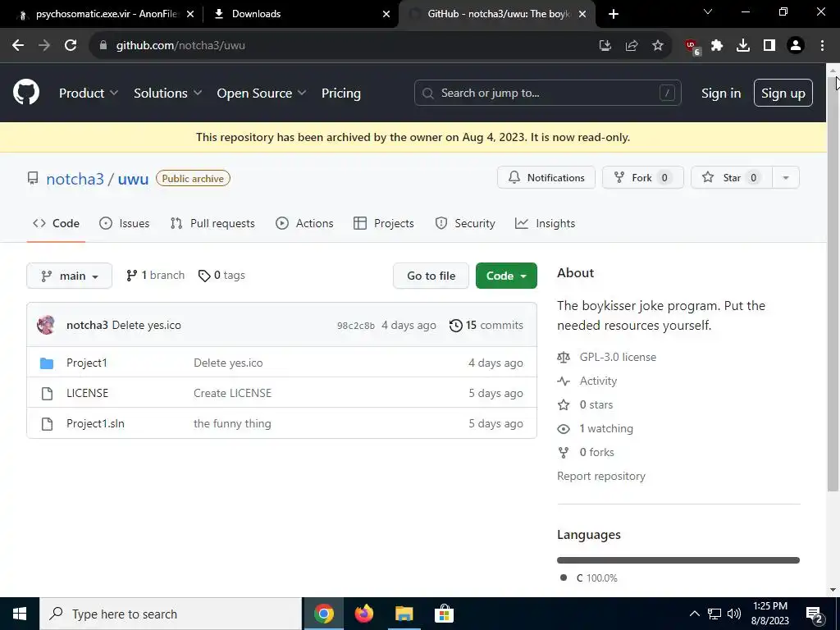840x630 pixels.
Task: Switch to the Projects tab
Action: click(384, 223)
